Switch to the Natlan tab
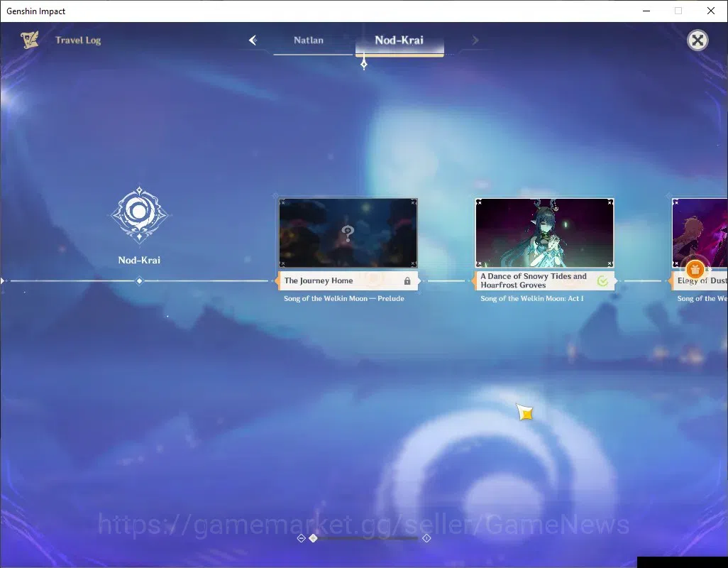The height and width of the screenshot is (568, 728). 309,40
